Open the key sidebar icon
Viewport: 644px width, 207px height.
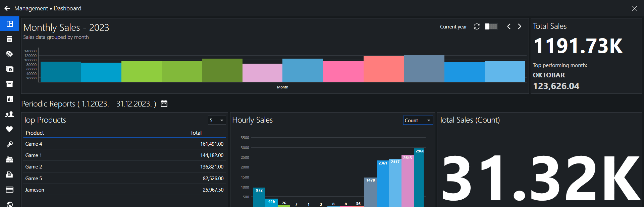[x=10, y=144]
